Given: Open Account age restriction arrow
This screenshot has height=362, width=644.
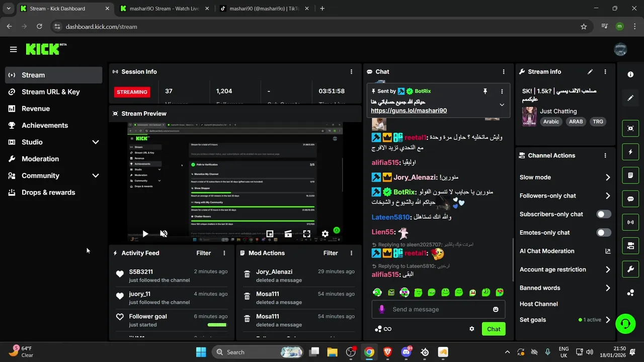Looking at the screenshot, I should coord(608,270).
